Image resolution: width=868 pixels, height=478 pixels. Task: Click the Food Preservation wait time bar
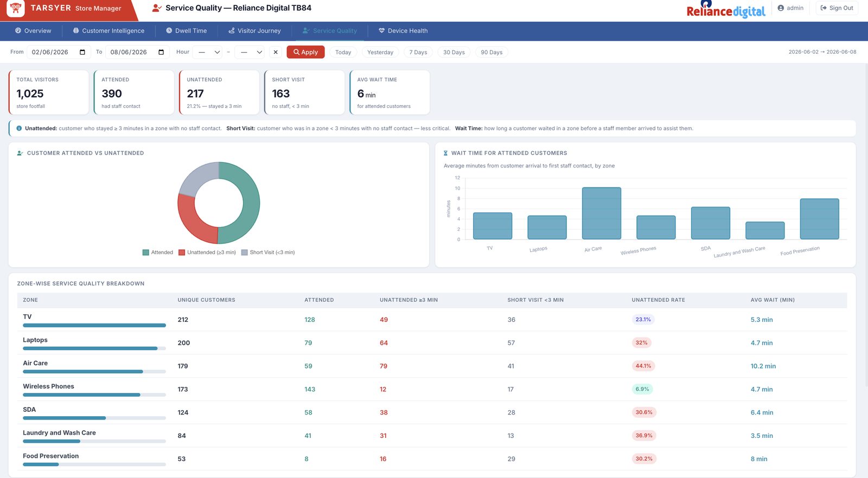pyautogui.click(x=820, y=219)
